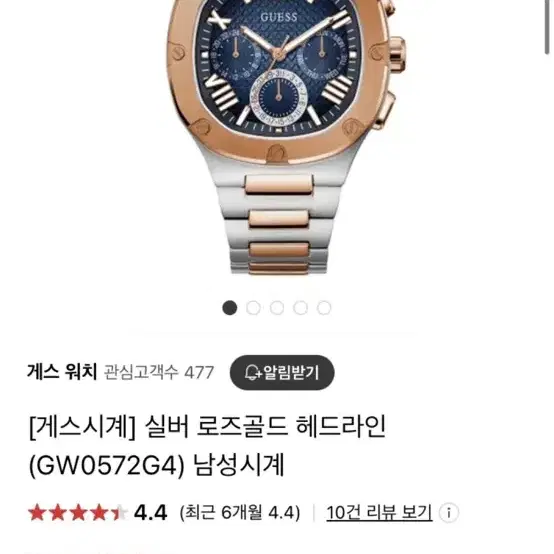
Task: Open the 10건 리뷰 보기 reviews link
Action: pyautogui.click(x=379, y=513)
